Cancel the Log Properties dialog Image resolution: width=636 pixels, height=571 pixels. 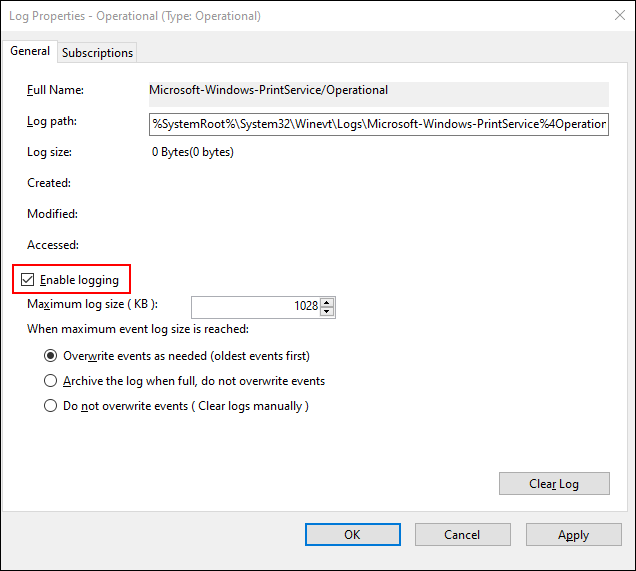tap(462, 535)
